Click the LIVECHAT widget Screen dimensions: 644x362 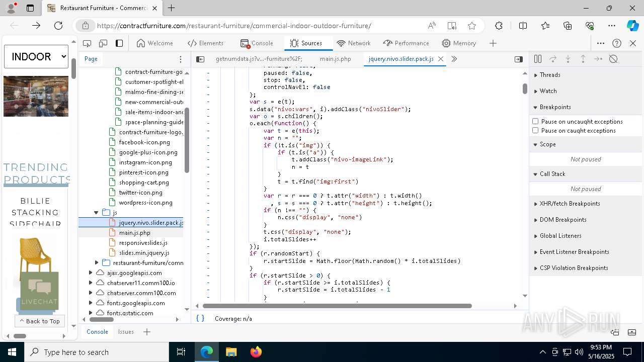click(x=39, y=291)
